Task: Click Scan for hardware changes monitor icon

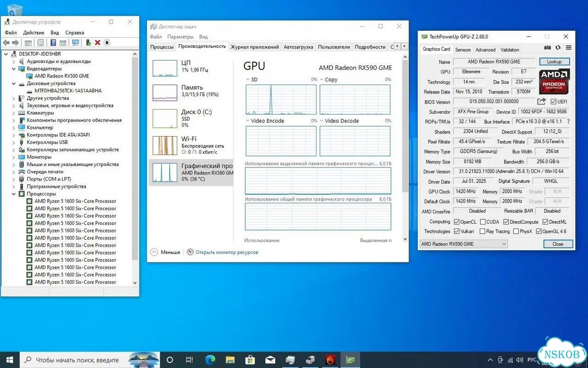Action: 75,43
